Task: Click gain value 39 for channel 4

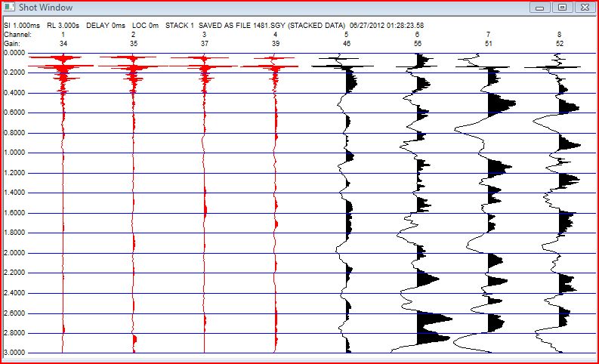Action: (x=276, y=44)
